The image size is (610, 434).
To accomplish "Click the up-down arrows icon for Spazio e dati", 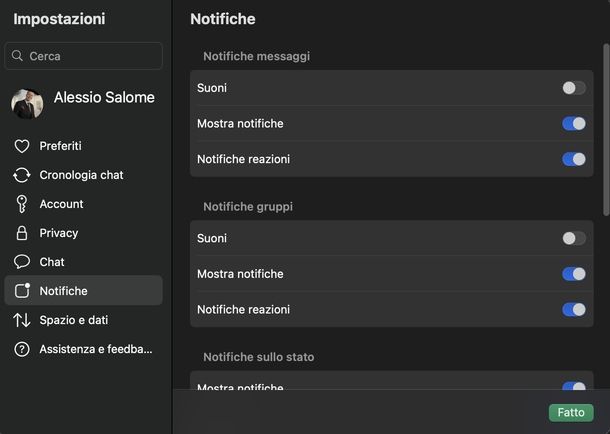I will pyautogui.click(x=22, y=320).
